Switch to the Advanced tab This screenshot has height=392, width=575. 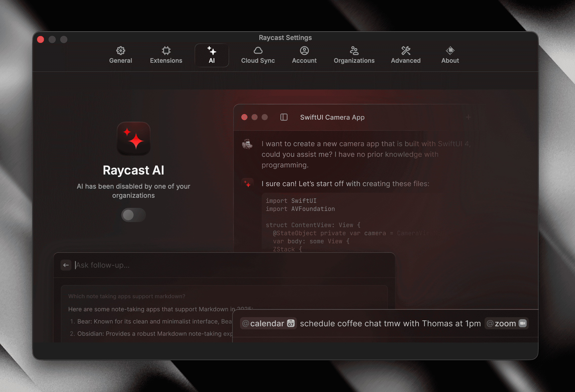tap(406, 55)
